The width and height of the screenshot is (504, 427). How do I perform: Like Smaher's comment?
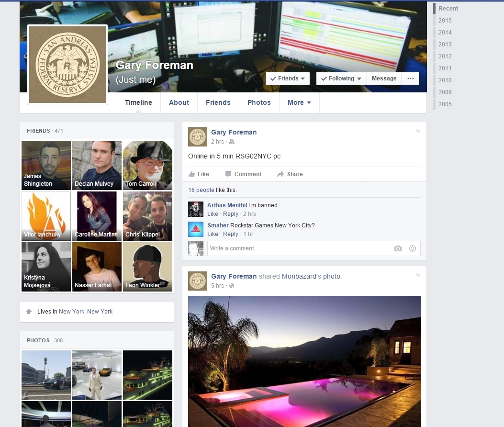[213, 234]
